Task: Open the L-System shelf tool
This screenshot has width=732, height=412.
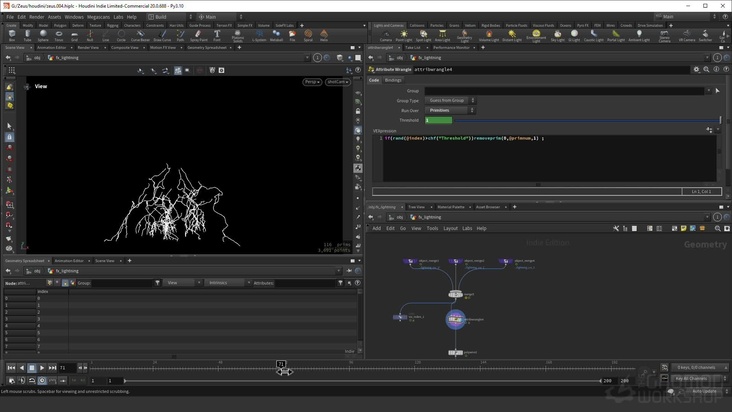Action: point(259,35)
